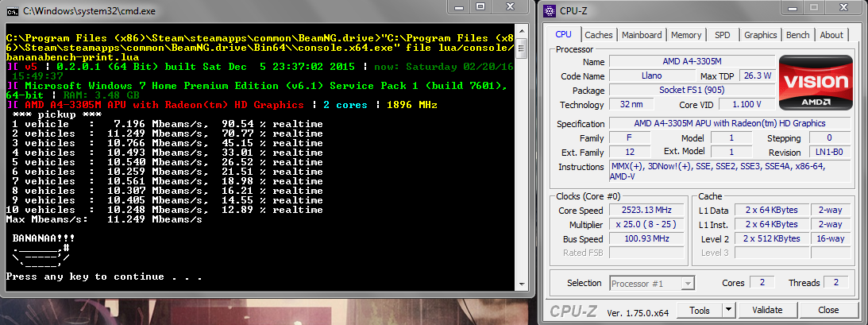The image size is (868, 325).
Task: Switch to the SPD tab
Action: [722, 35]
